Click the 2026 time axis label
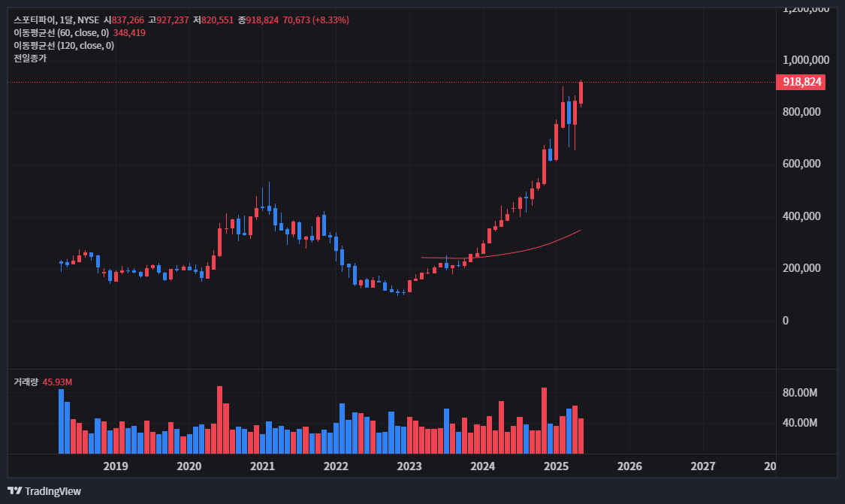This screenshot has width=845, height=504. (x=629, y=466)
